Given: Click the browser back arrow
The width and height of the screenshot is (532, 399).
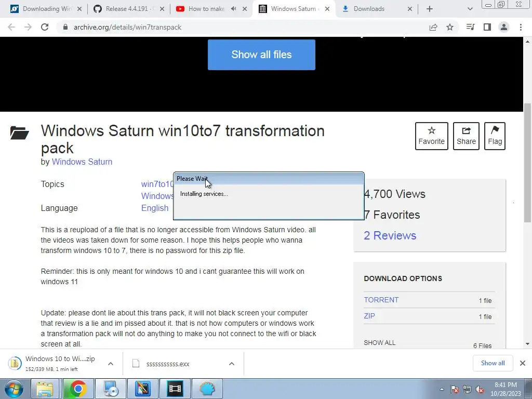Looking at the screenshot, I should 11,27.
